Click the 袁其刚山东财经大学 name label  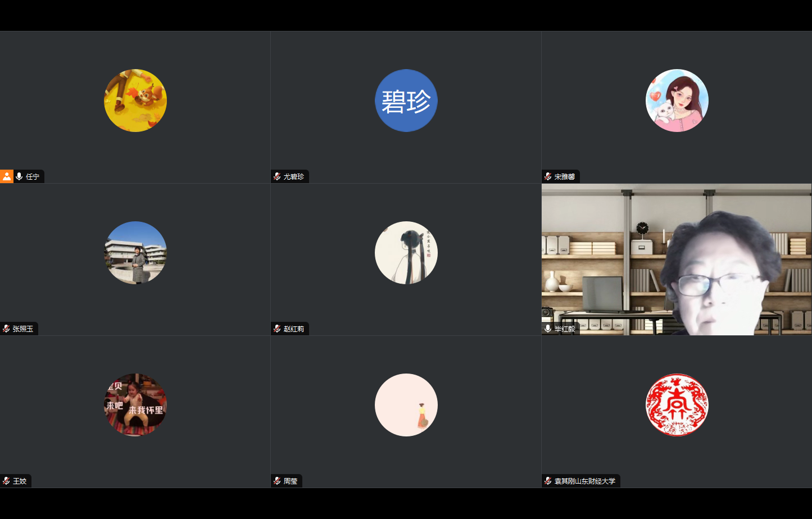[585, 481]
